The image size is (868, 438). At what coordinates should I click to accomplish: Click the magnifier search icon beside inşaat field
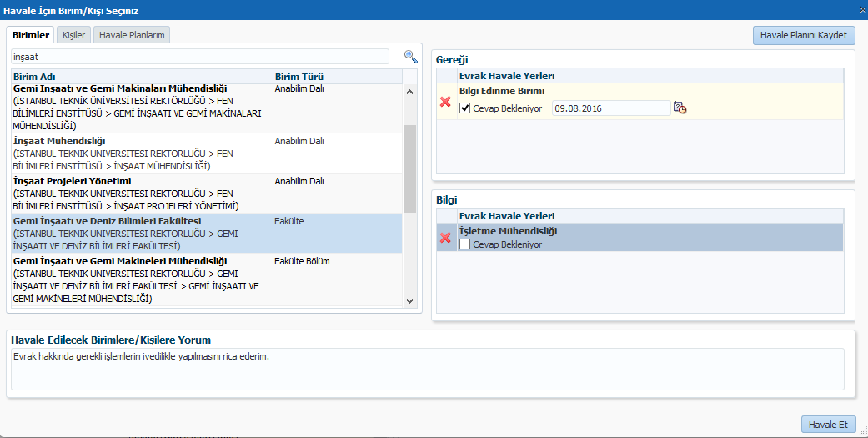point(411,57)
